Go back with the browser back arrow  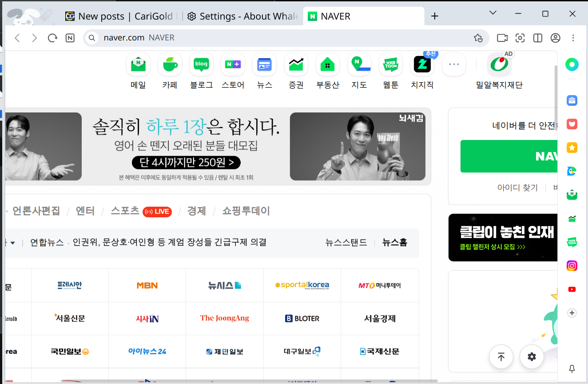coord(17,38)
